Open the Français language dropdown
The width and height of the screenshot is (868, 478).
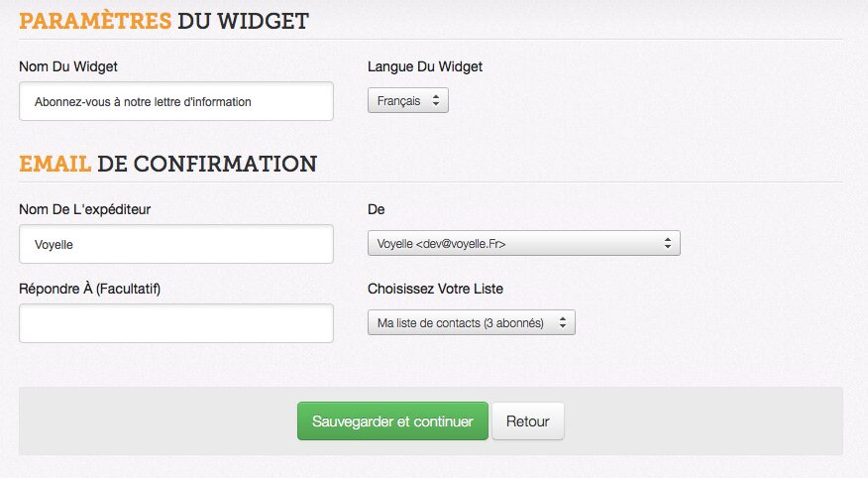coord(406,101)
